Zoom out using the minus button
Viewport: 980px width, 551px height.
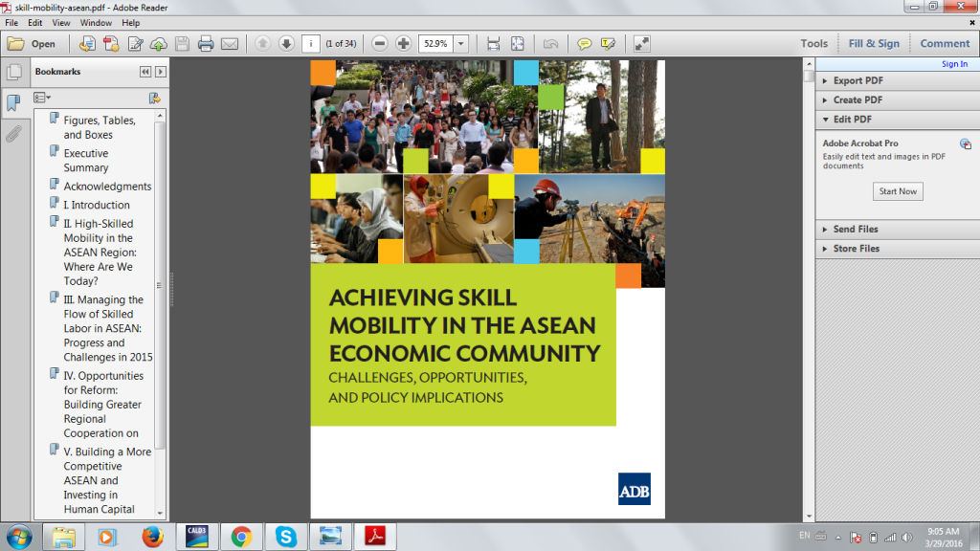point(379,44)
